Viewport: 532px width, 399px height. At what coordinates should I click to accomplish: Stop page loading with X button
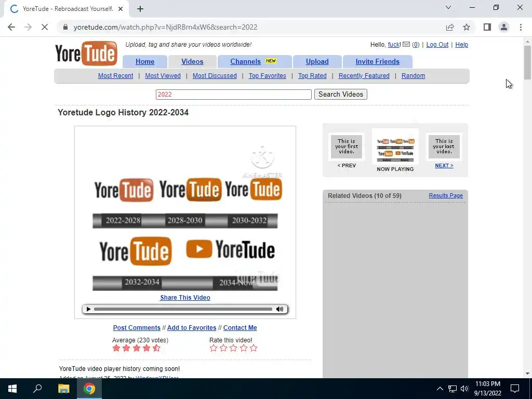45,27
